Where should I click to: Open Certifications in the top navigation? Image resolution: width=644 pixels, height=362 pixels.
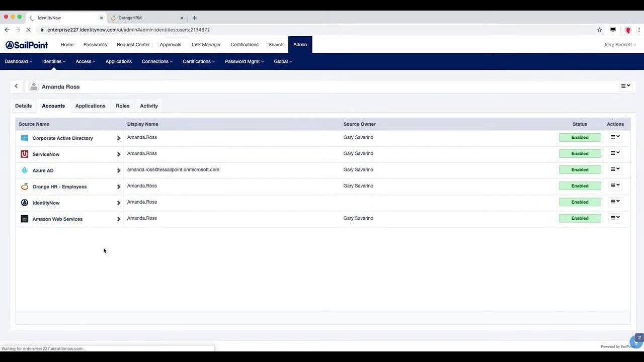245,45
